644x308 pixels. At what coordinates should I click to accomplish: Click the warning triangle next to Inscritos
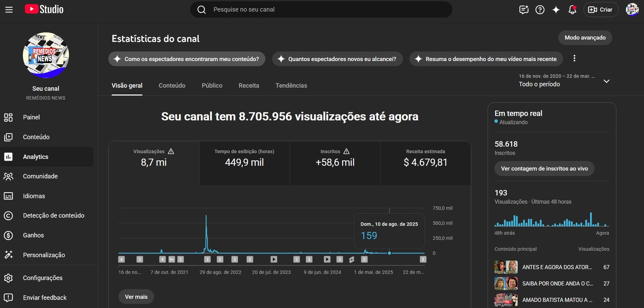347,151
